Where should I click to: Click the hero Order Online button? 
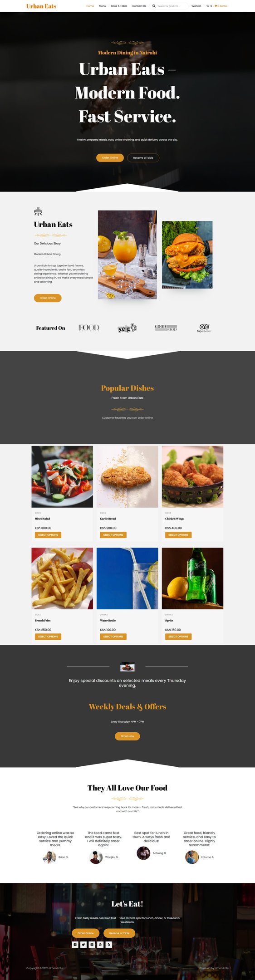pos(110,157)
